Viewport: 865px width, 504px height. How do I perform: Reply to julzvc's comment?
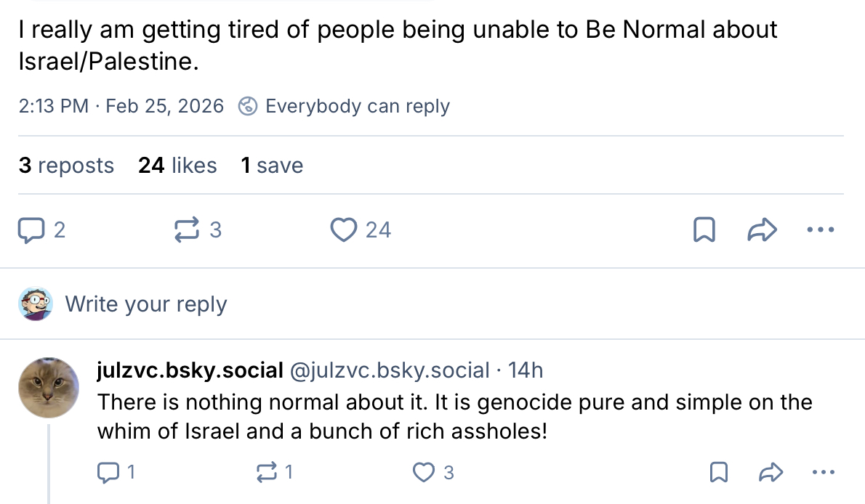(108, 473)
